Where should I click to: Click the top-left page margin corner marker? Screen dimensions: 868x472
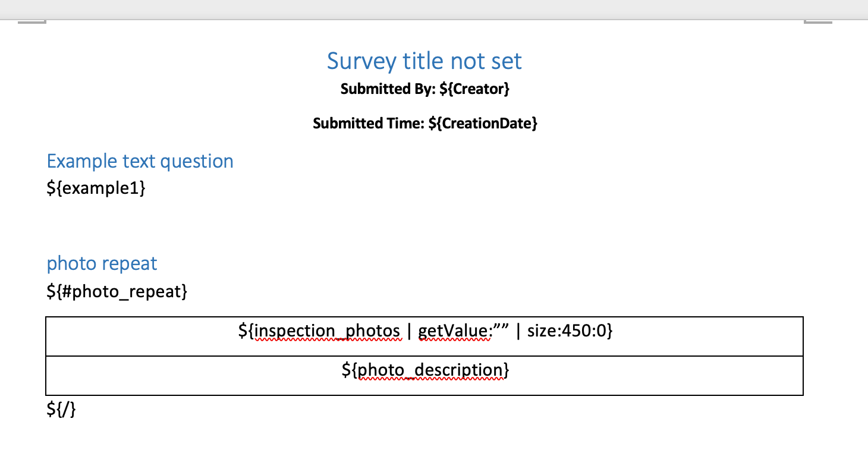[x=32, y=23]
